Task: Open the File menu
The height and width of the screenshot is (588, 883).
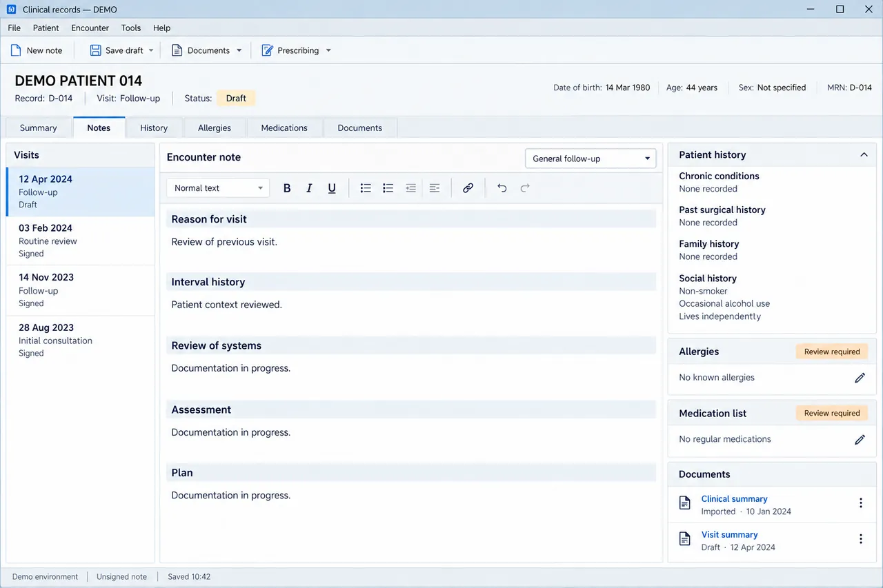Action: tap(14, 28)
